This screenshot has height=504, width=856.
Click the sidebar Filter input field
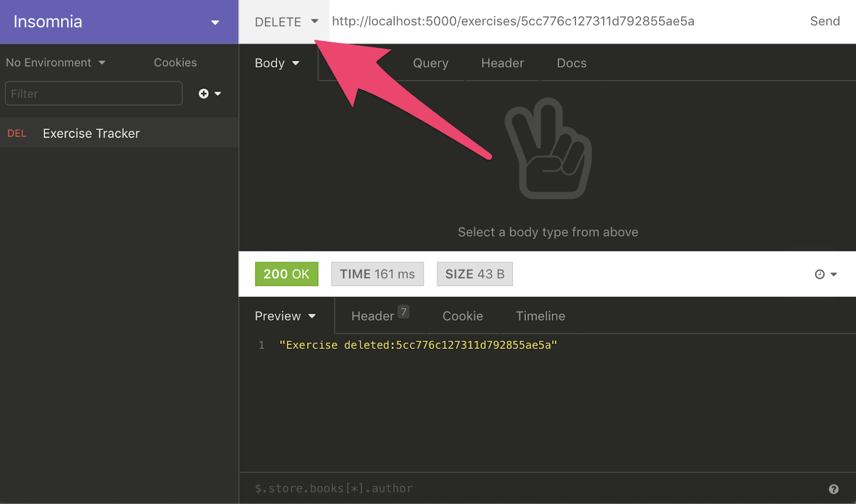[x=94, y=94]
